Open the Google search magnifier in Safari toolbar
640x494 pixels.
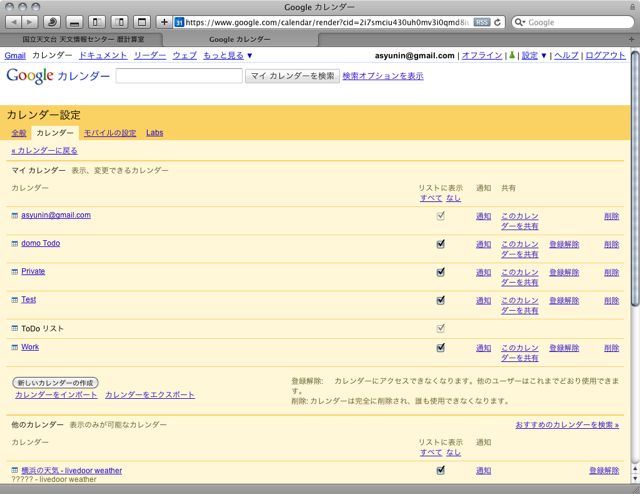point(519,22)
